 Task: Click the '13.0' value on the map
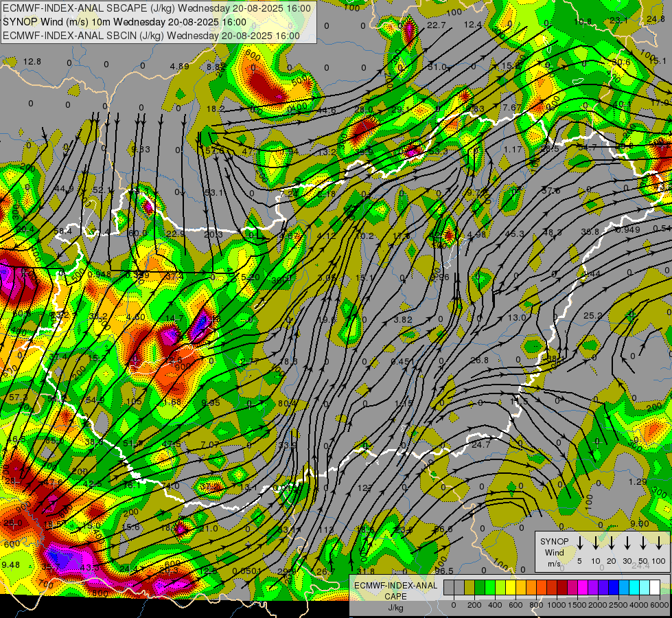pyautogui.click(x=517, y=318)
